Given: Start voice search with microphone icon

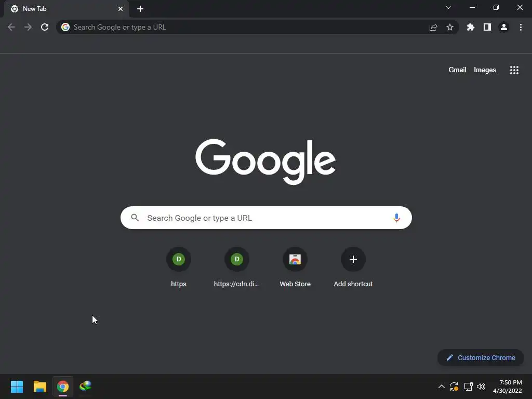Looking at the screenshot, I should pyautogui.click(x=396, y=218).
